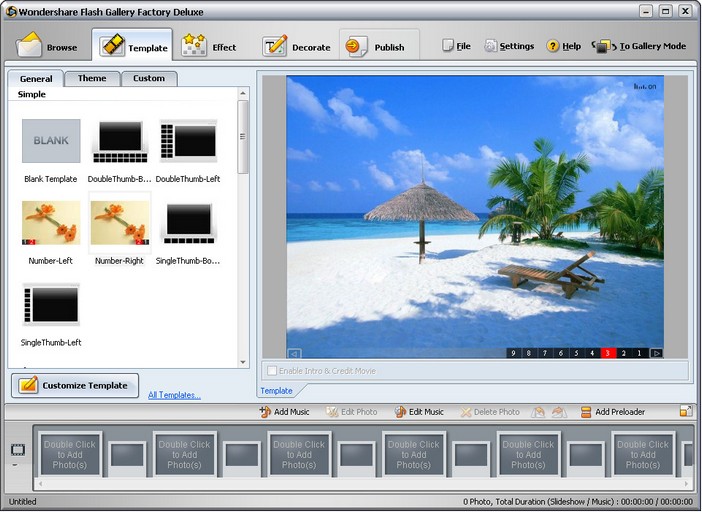Open the Browse step

click(x=48, y=46)
